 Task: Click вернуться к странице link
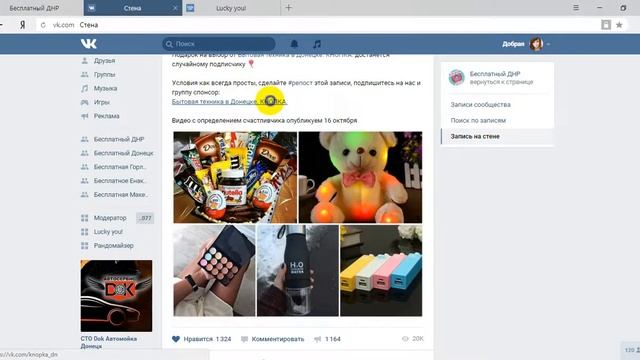click(x=501, y=82)
